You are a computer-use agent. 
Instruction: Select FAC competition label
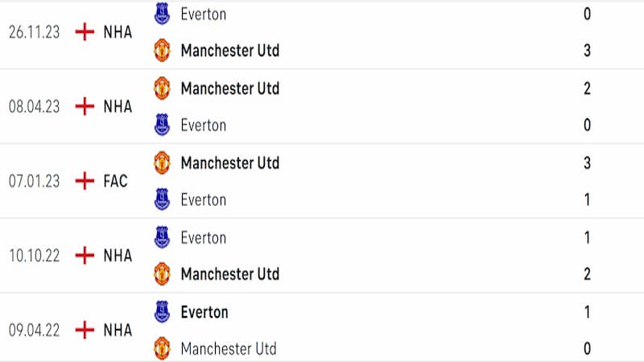tap(115, 181)
